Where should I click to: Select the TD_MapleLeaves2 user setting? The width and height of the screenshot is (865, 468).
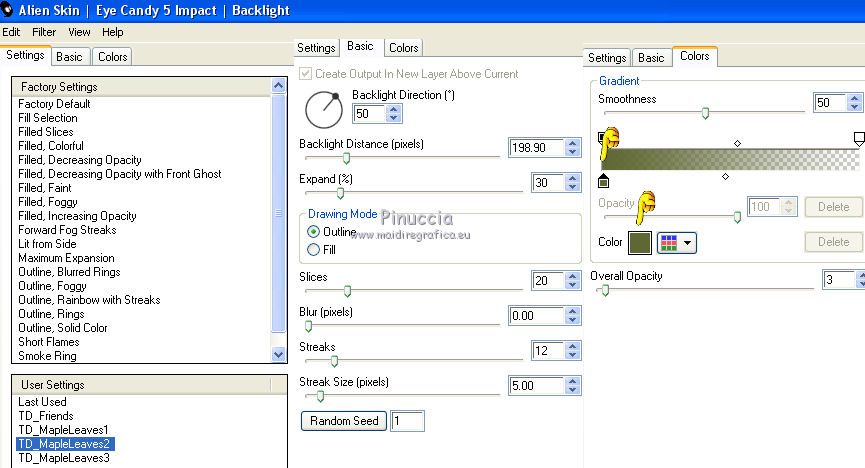click(x=66, y=444)
